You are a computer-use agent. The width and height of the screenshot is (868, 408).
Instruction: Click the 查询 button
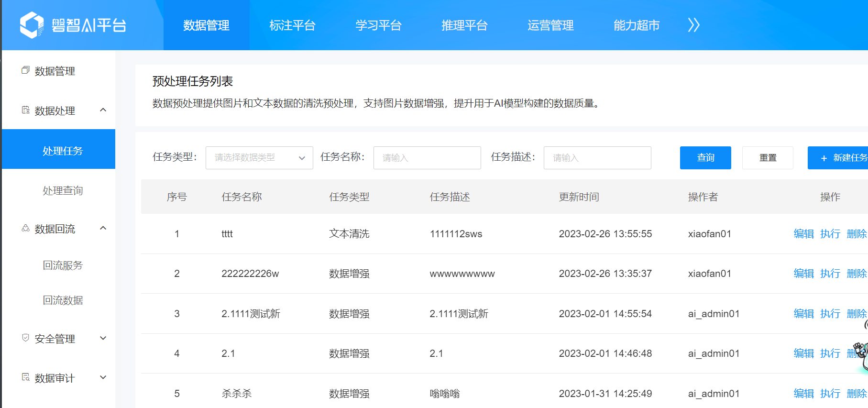coord(705,158)
